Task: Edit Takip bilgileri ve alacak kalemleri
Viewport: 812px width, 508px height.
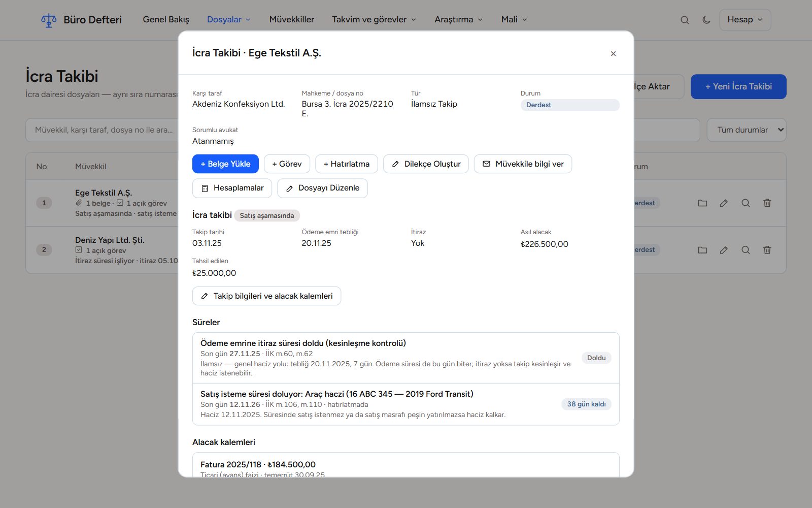Action: (x=266, y=296)
